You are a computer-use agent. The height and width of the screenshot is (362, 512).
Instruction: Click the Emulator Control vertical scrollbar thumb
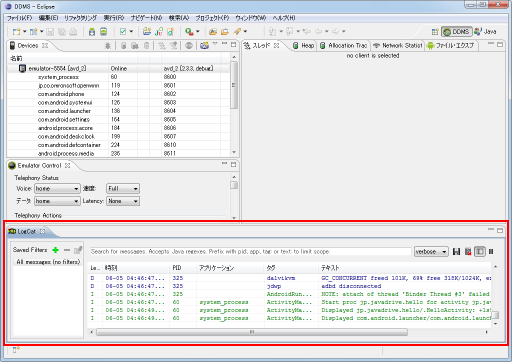(x=234, y=185)
